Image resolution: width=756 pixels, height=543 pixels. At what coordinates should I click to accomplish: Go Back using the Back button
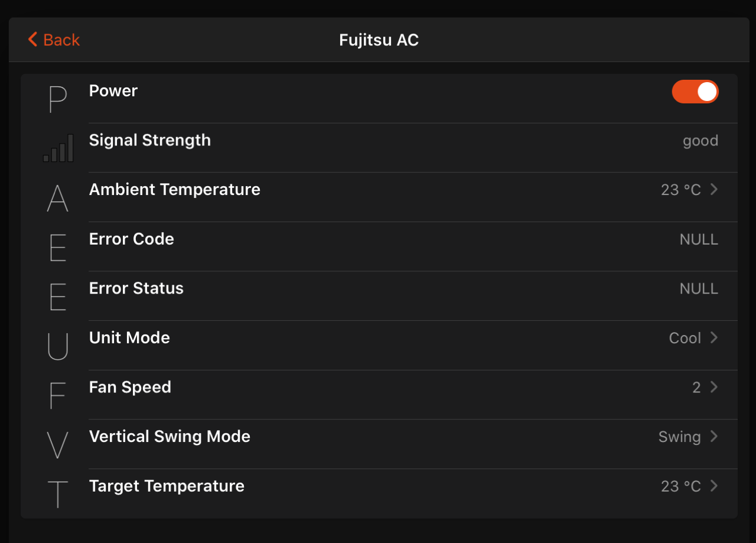(x=54, y=40)
